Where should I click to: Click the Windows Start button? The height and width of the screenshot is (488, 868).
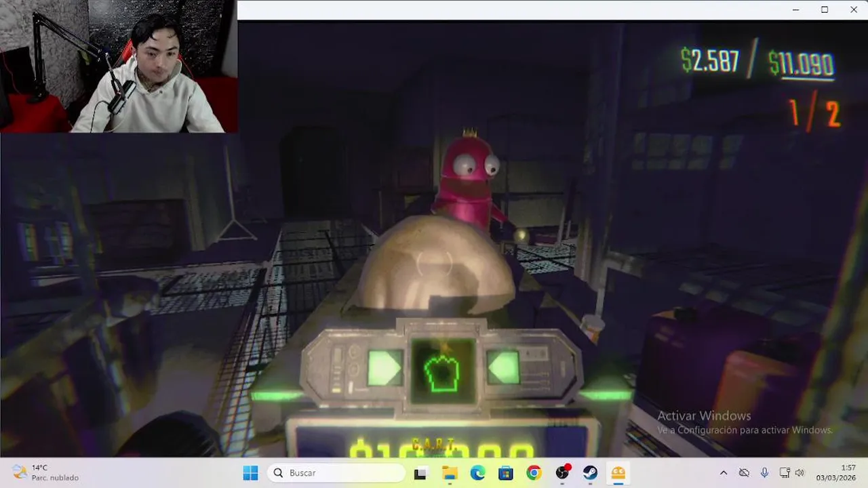tap(250, 472)
